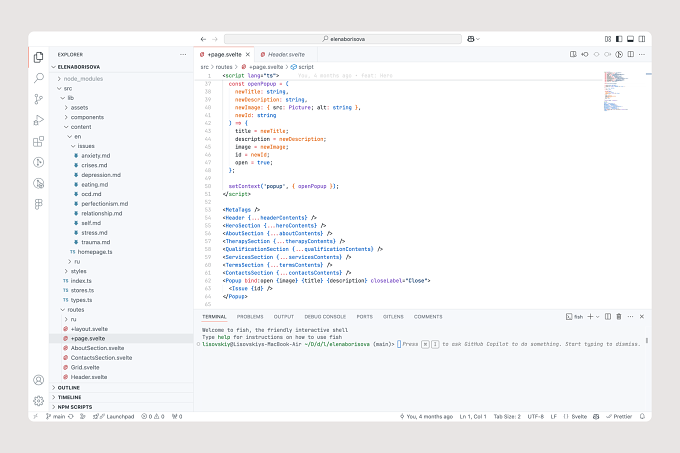The image size is (680, 453).
Task: Open the Figma icon in the activity bar
Action: click(x=39, y=204)
